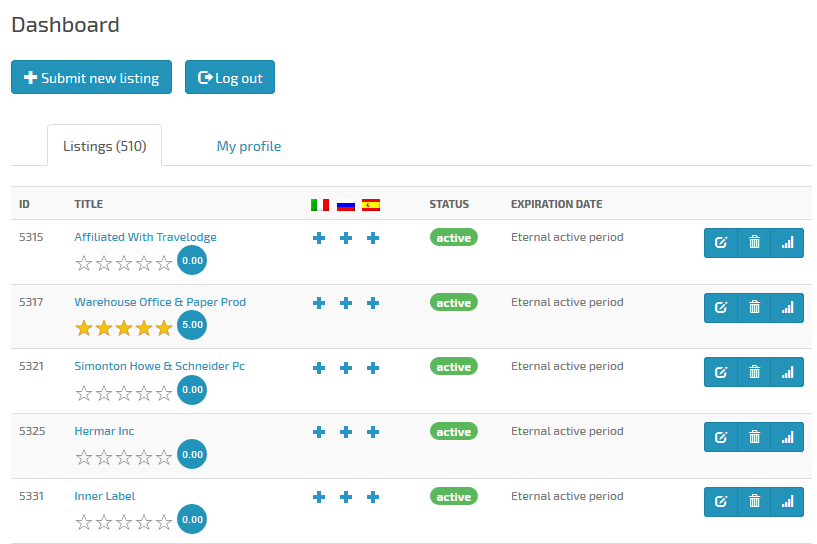Edit the Hermar Inc listing
Viewport: 817px width, 544px height.
pyautogui.click(x=721, y=437)
